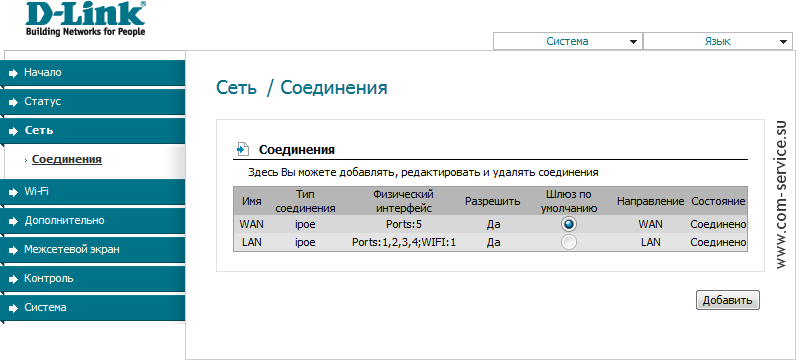
Task: Open the WAN connection name cell
Action: 252,224
